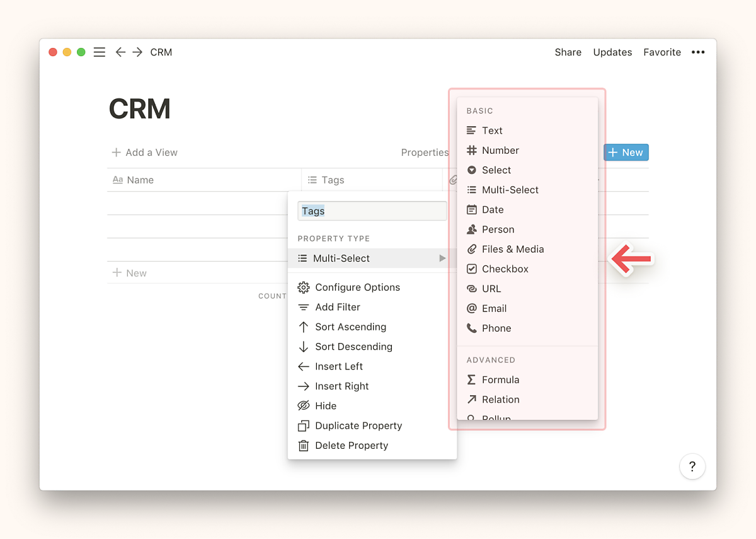The width and height of the screenshot is (756, 539).
Task: Mark page as Favorite
Action: point(662,52)
